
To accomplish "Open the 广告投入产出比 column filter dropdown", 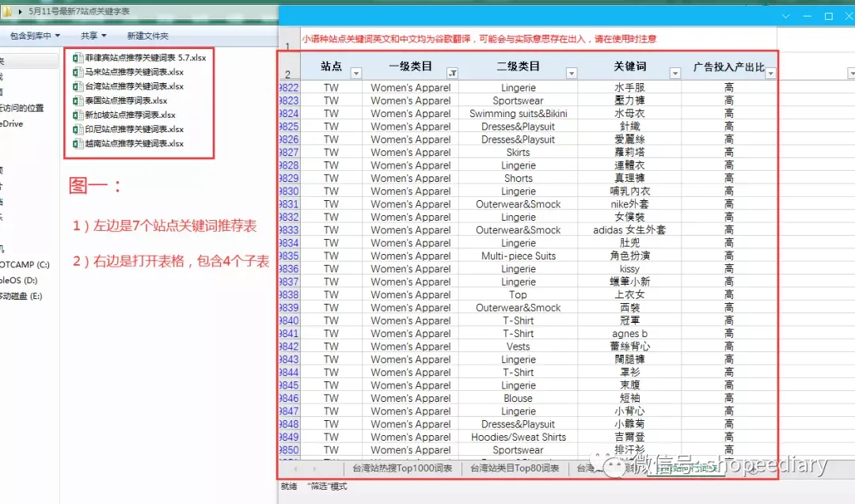I will (x=770, y=73).
